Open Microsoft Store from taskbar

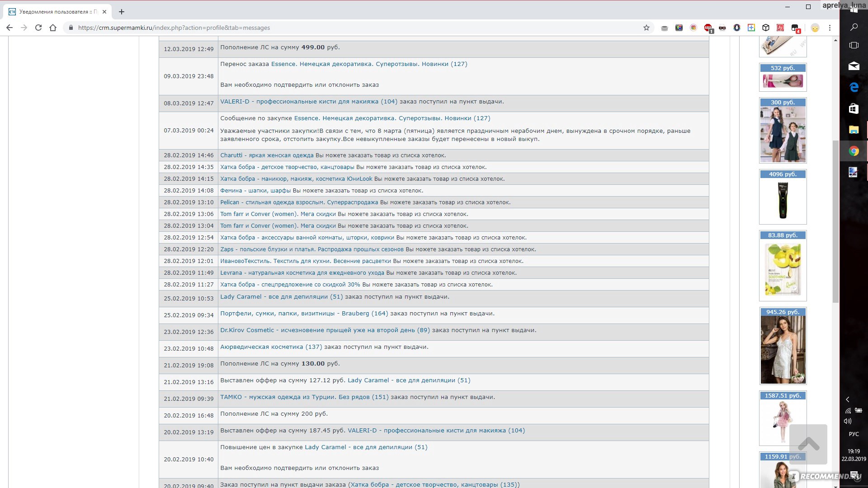[854, 108]
